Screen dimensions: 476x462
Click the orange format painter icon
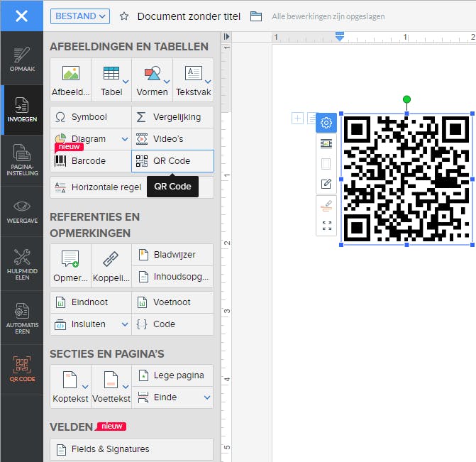(326, 206)
